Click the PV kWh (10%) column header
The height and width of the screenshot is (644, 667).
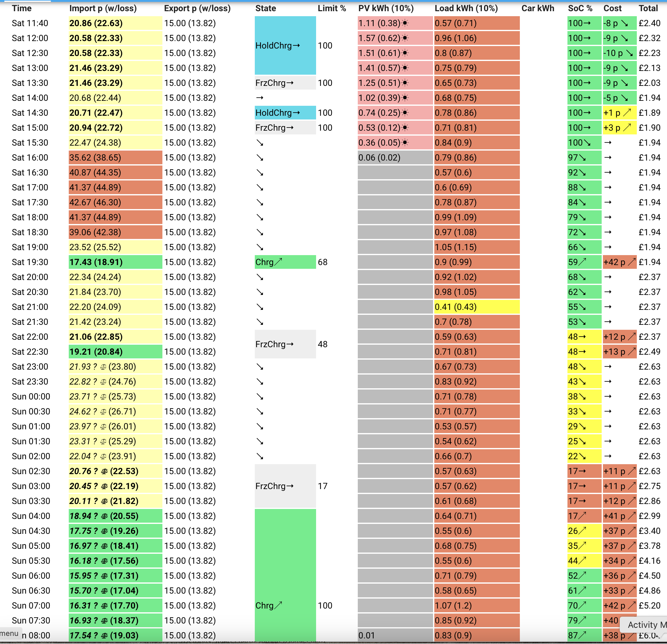pyautogui.click(x=386, y=8)
